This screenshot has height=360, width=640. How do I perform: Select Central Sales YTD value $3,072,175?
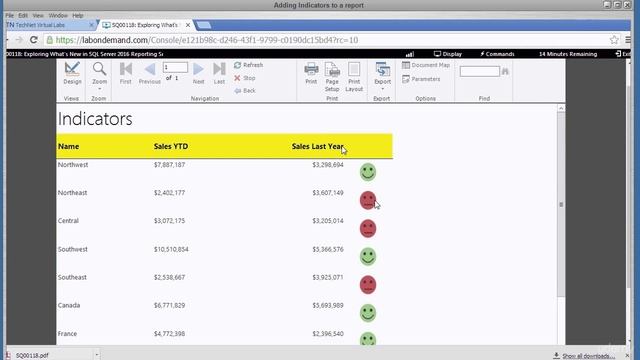[169, 221]
